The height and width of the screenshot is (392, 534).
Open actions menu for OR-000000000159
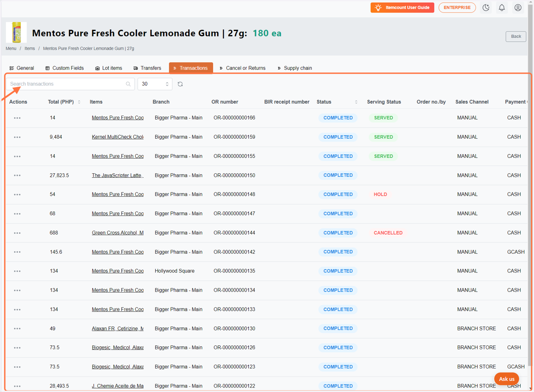(17, 137)
